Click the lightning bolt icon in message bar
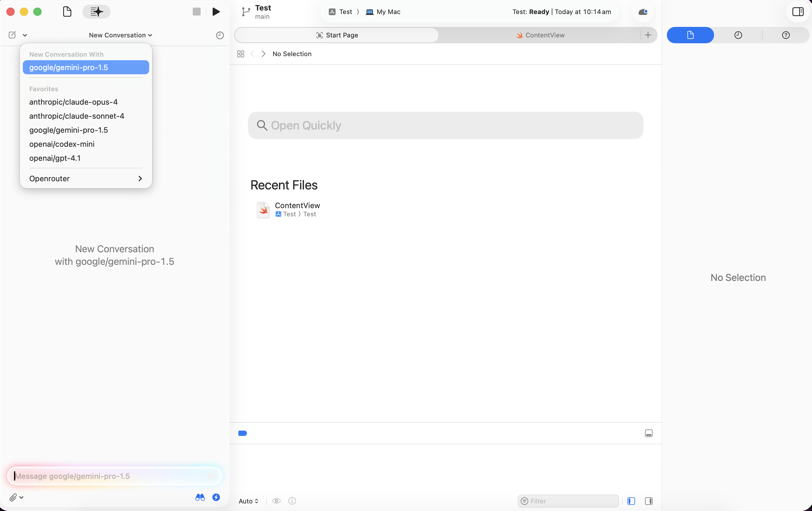Viewport: 812px width, 511px height. click(x=216, y=497)
